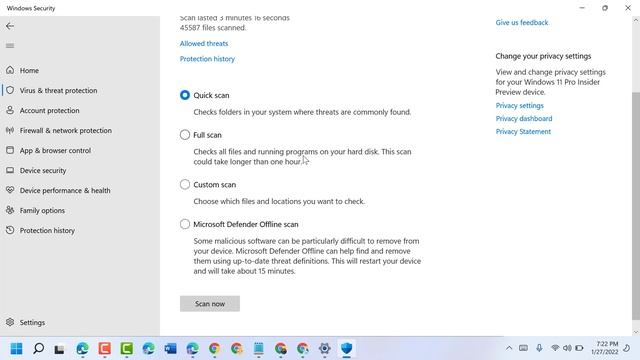Click the microphone tray icon
The image size is (640, 360).
(539, 348)
